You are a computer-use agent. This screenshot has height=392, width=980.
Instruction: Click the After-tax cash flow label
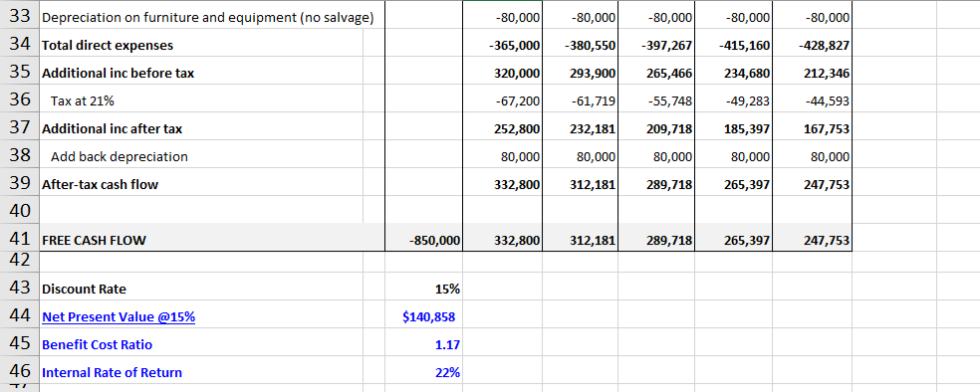coord(100,184)
